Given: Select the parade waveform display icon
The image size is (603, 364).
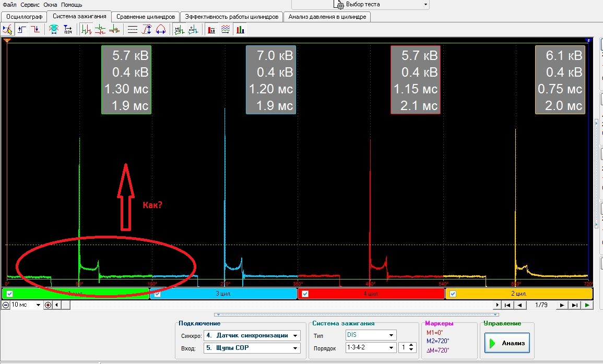Looking at the screenshot, I should (87, 30).
